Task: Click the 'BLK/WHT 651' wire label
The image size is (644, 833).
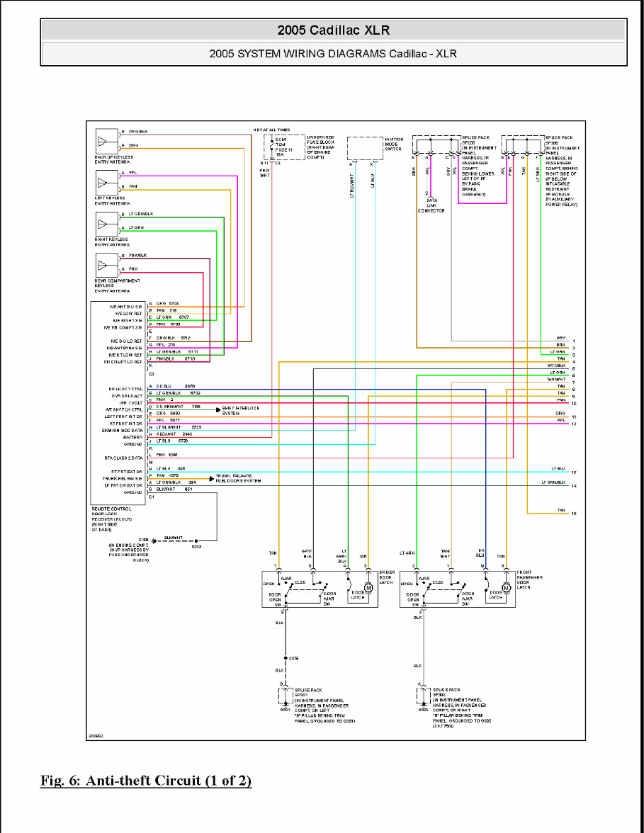Action: click(174, 489)
